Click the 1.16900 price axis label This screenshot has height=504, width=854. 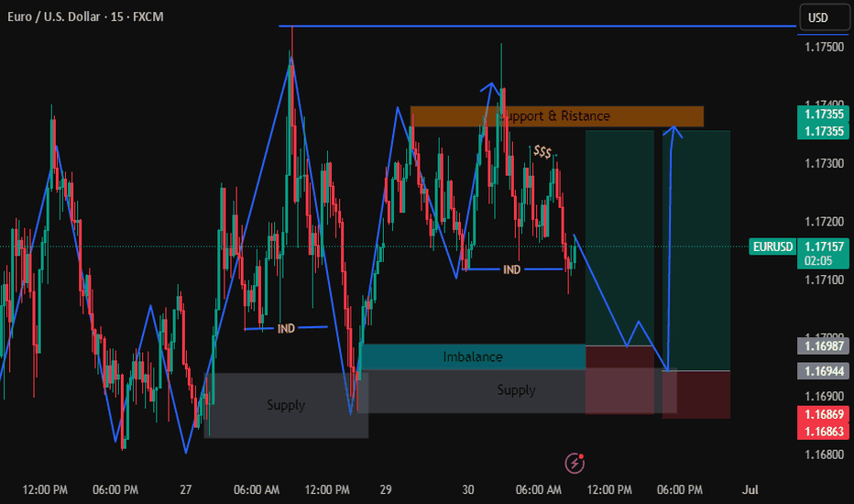point(824,396)
